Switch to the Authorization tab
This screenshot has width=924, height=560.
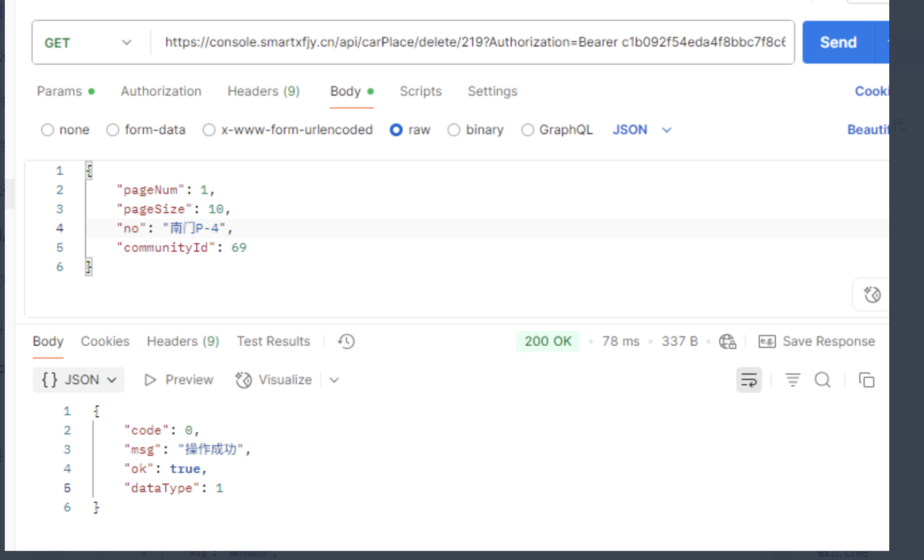coord(161,91)
